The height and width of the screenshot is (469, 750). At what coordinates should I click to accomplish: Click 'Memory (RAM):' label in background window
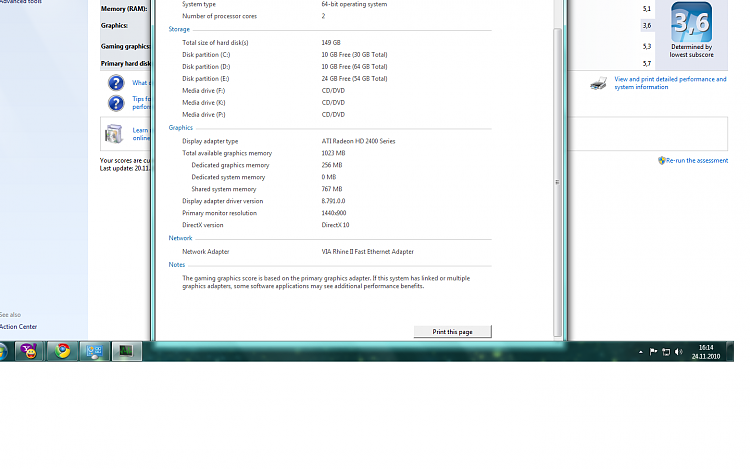[x=124, y=9]
